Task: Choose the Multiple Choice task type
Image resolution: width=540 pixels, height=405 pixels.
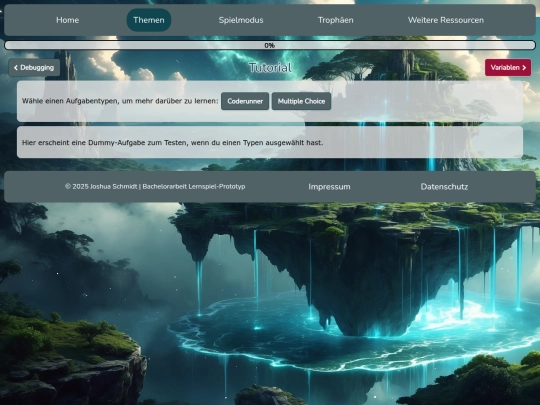Action: (301, 101)
